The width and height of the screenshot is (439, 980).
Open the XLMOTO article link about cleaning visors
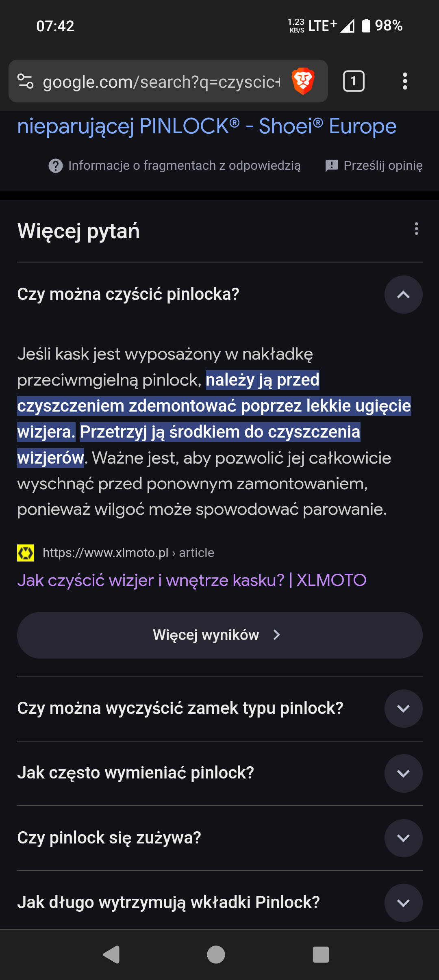point(192,580)
